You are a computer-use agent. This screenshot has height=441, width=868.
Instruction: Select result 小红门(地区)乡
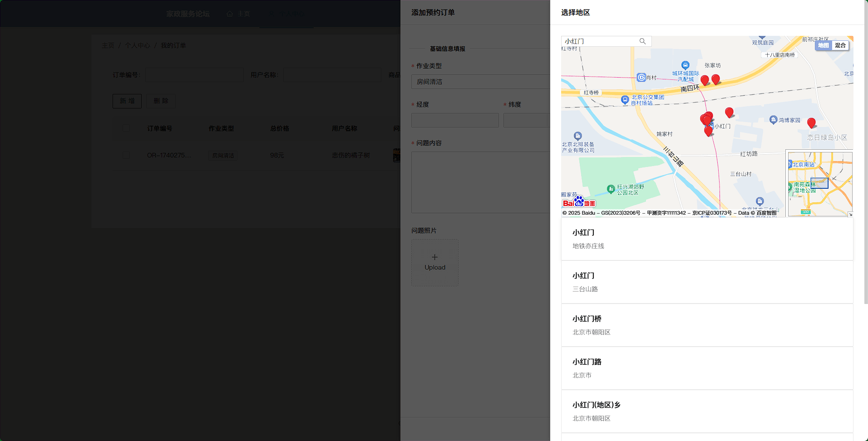coord(707,412)
